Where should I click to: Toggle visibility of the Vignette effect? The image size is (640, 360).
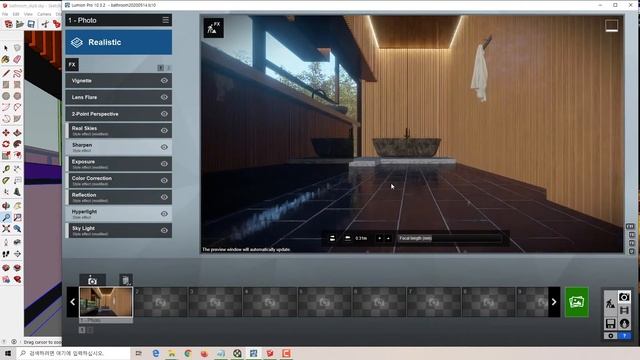tap(164, 80)
